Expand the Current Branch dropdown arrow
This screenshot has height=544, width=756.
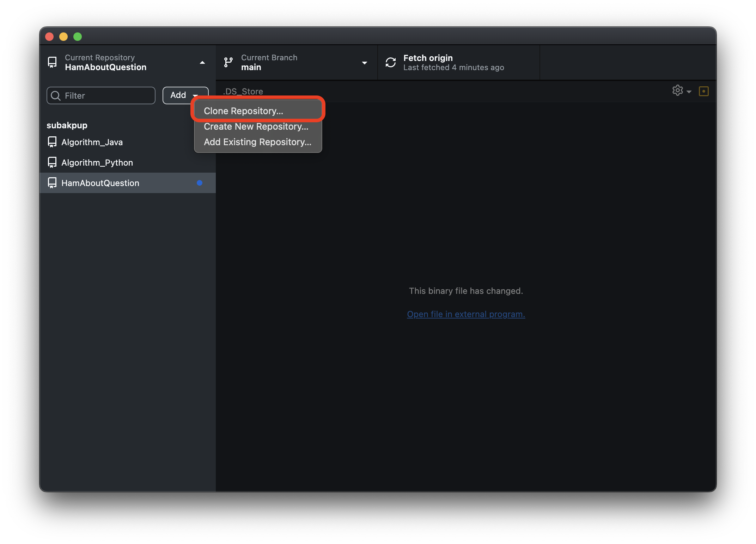[x=364, y=63]
